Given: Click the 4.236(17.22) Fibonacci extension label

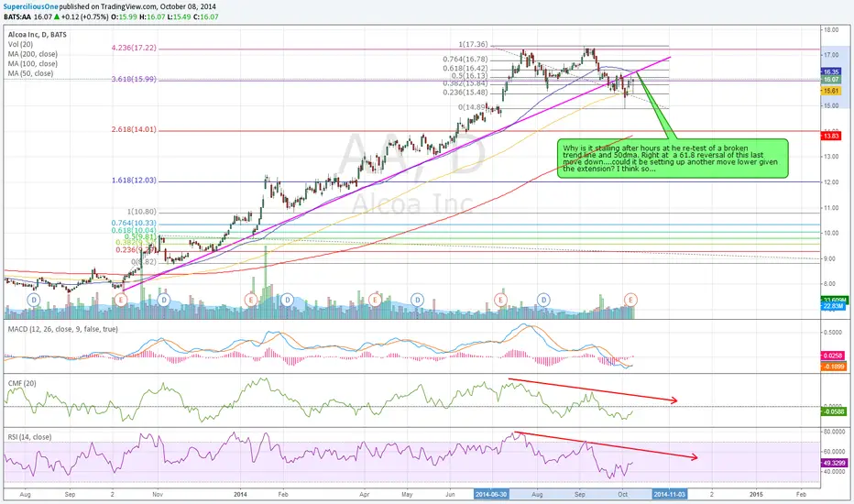Looking at the screenshot, I should click(134, 48).
